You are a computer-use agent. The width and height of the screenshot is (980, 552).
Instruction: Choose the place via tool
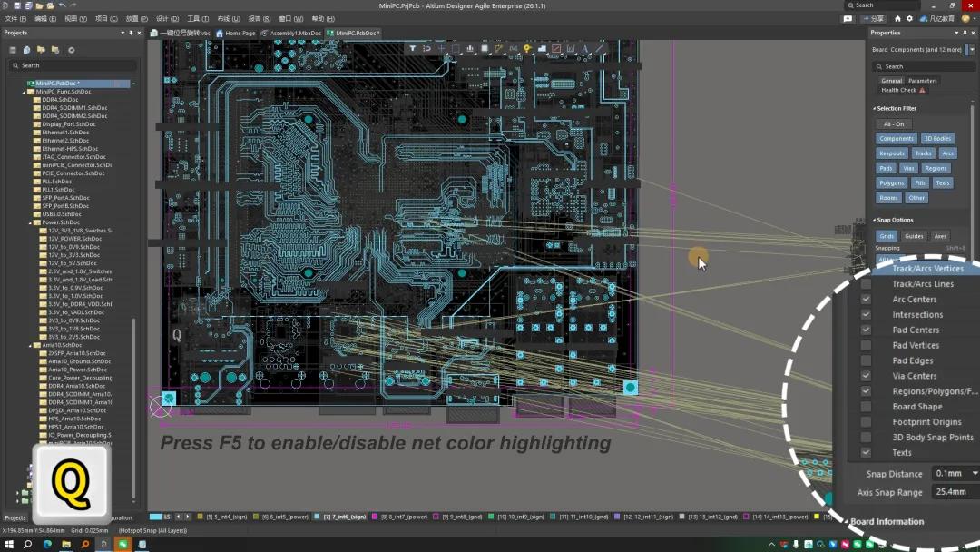527,49
